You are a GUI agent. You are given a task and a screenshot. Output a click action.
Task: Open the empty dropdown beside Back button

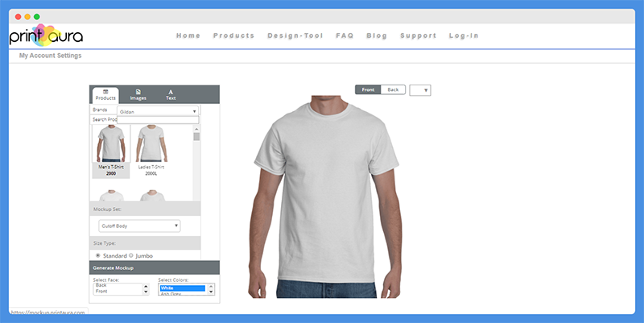[x=419, y=90]
